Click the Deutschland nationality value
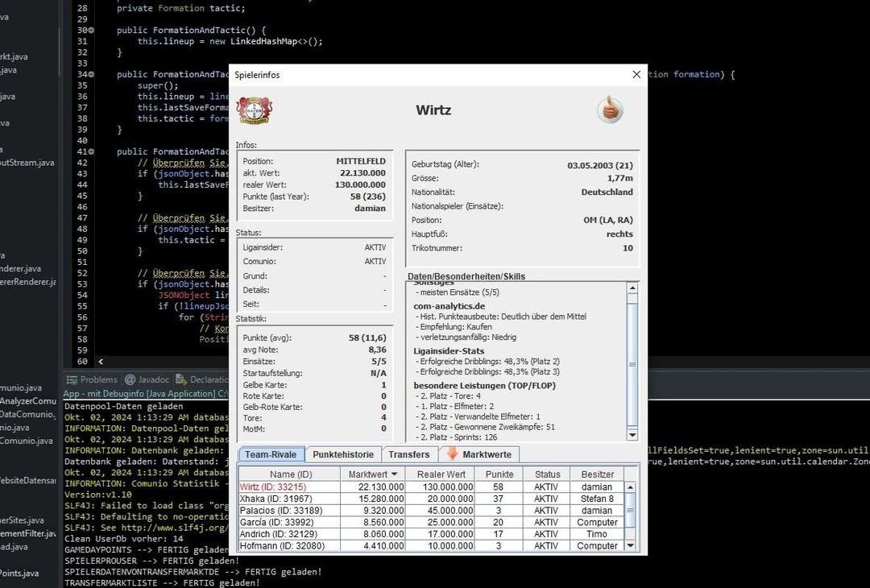This screenshot has width=870, height=588. click(x=607, y=192)
